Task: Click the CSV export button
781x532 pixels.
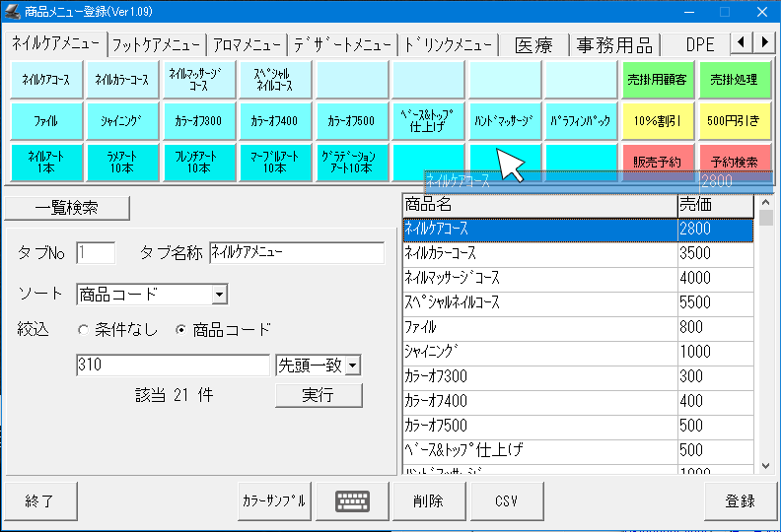Action: pos(506,500)
